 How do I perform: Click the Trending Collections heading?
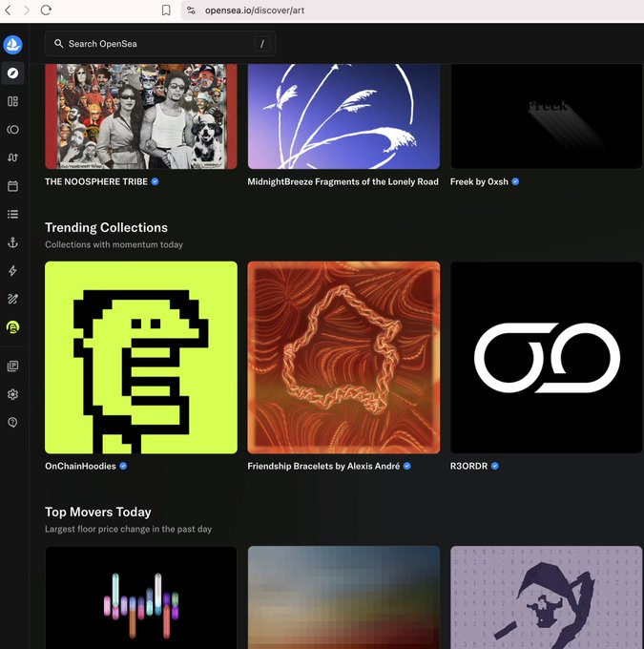coord(106,228)
